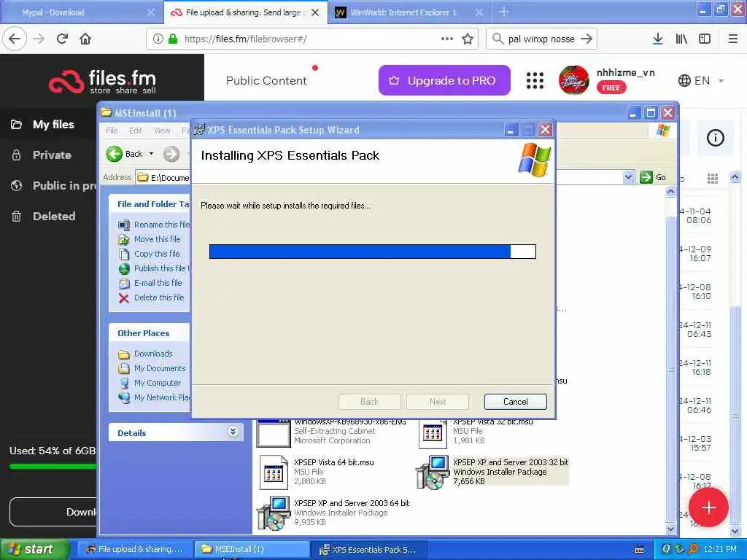Screen dimensions: 747x560
Task: Click the user avatar picture
Action: [x=573, y=80]
